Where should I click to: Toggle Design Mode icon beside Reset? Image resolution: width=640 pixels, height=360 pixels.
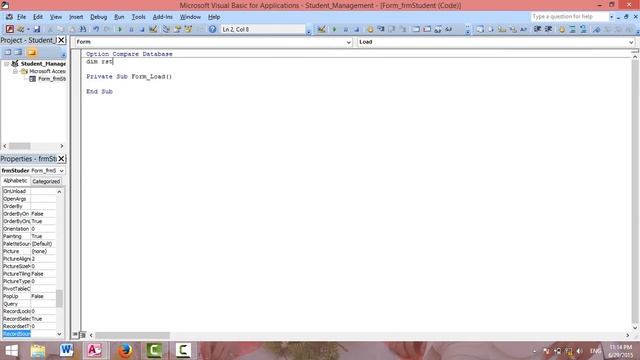(153, 29)
